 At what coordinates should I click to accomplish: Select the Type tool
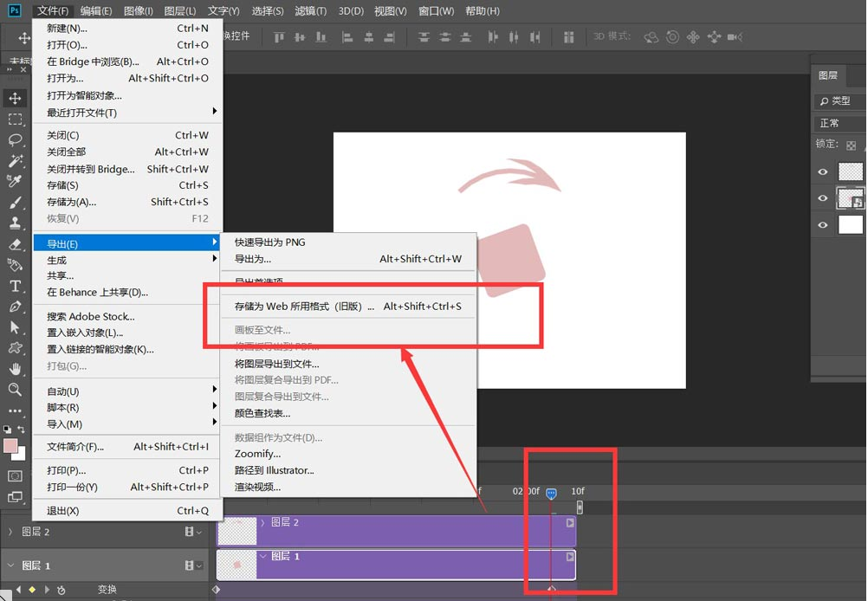pos(15,286)
